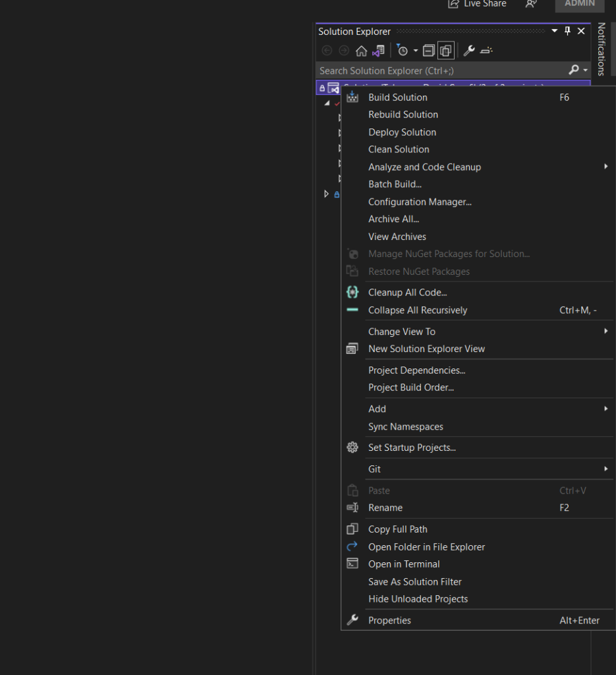Screen dimensions: 616x675
Task: Click the Live Share button
Action: (x=478, y=4)
